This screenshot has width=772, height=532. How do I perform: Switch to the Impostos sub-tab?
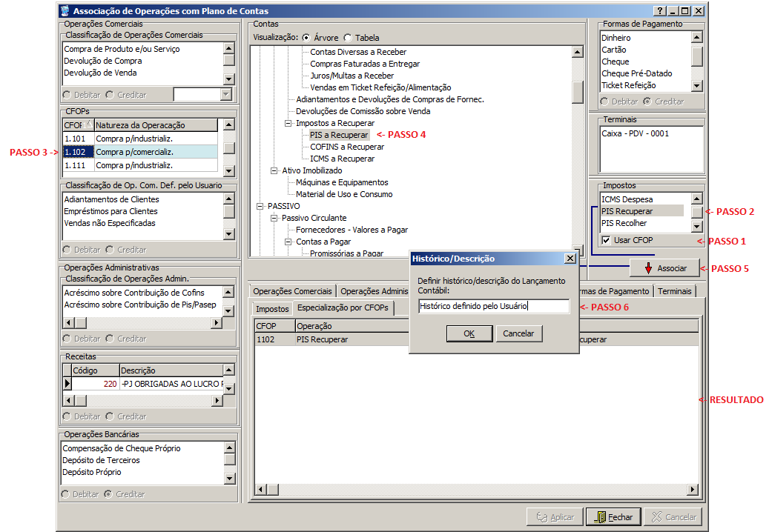271,308
